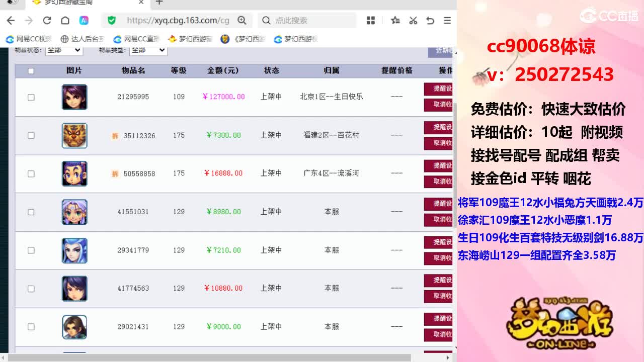
Task: Open a new browser tab with plus
Action: [159, 3]
